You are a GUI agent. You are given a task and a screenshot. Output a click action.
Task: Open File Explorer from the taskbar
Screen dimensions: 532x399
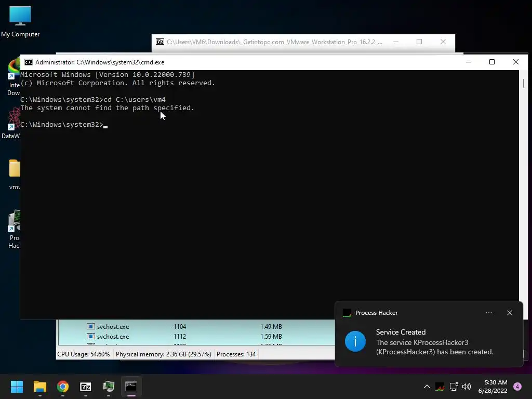pyautogui.click(x=39, y=387)
